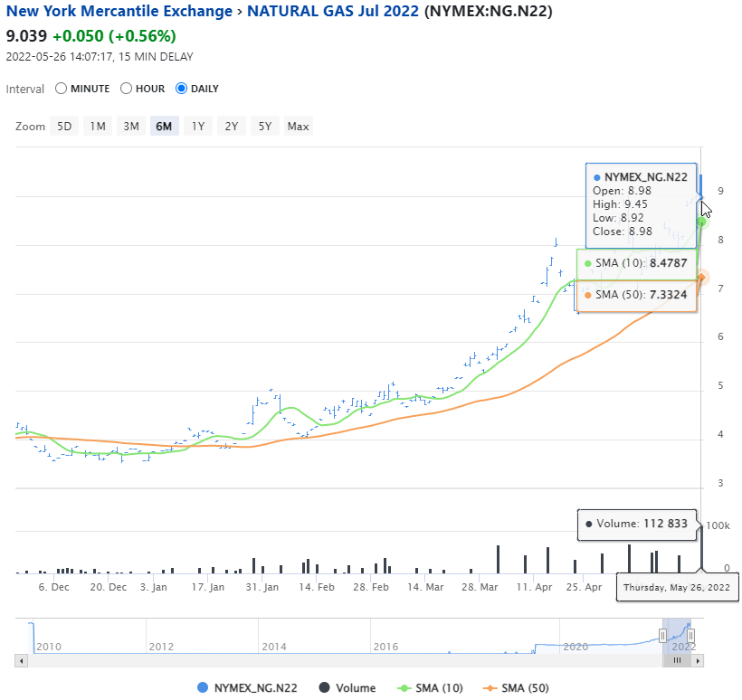Set chart zoom to 1Y
The width and height of the screenshot is (742, 700).
198,127
